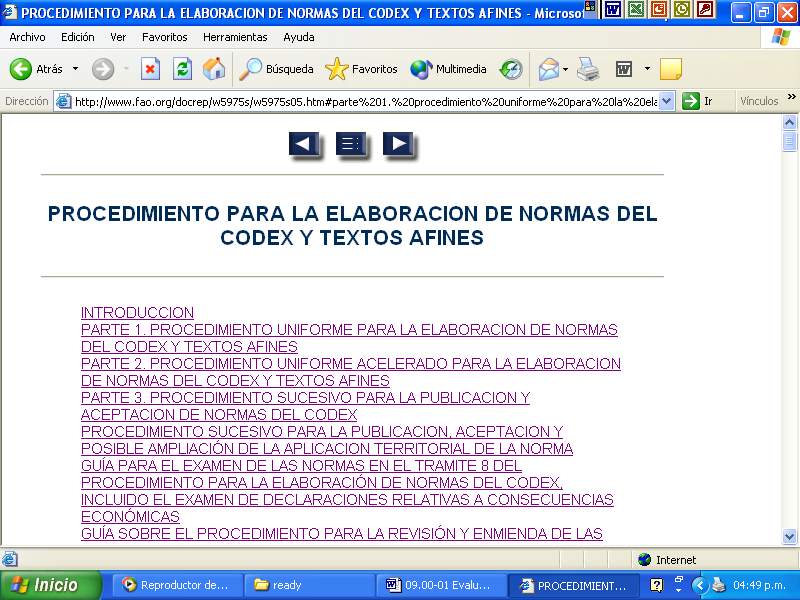This screenshot has height=600, width=800.
Task: Refresh the page with green arrows icon
Action: click(x=182, y=69)
